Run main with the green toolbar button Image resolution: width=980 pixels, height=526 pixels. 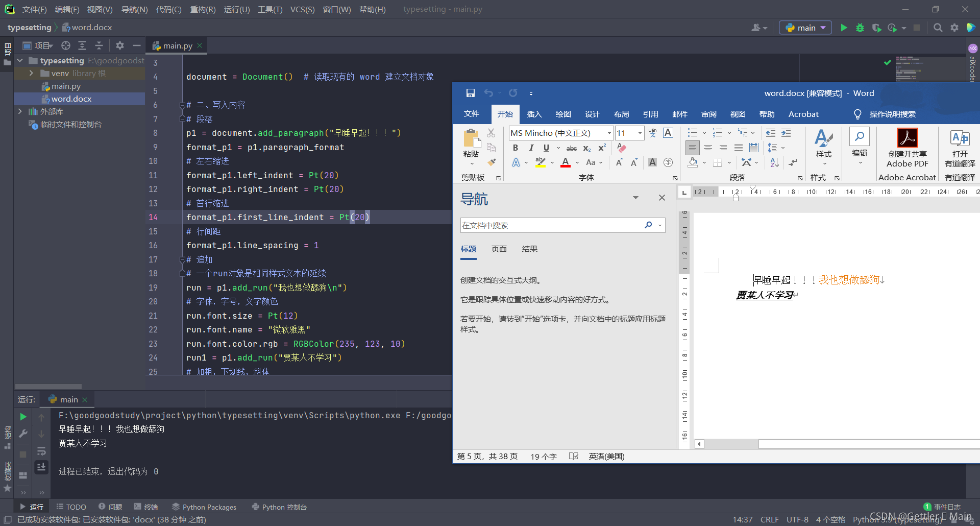click(844, 28)
